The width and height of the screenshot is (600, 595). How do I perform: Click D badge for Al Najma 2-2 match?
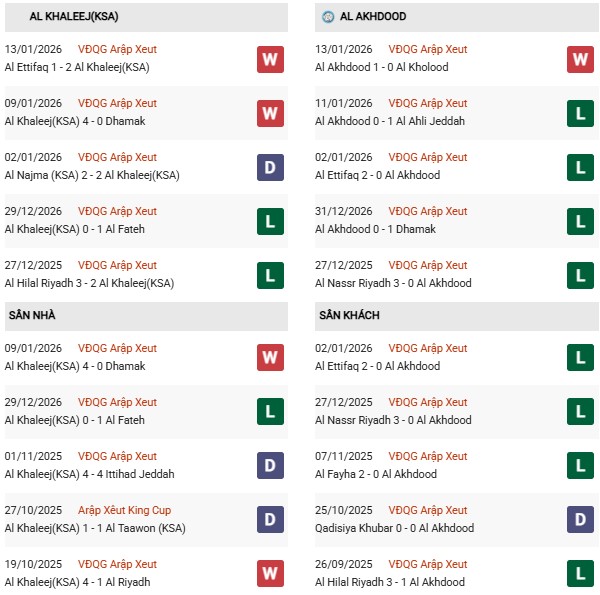[x=270, y=167]
